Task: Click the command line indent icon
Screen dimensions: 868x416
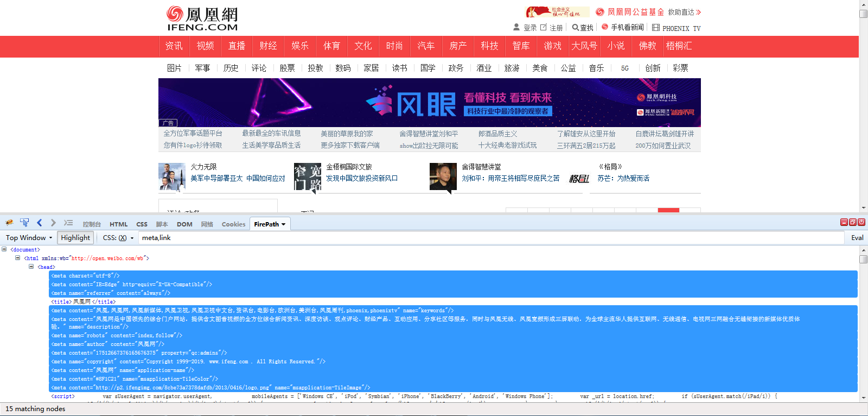Action: pos(68,223)
